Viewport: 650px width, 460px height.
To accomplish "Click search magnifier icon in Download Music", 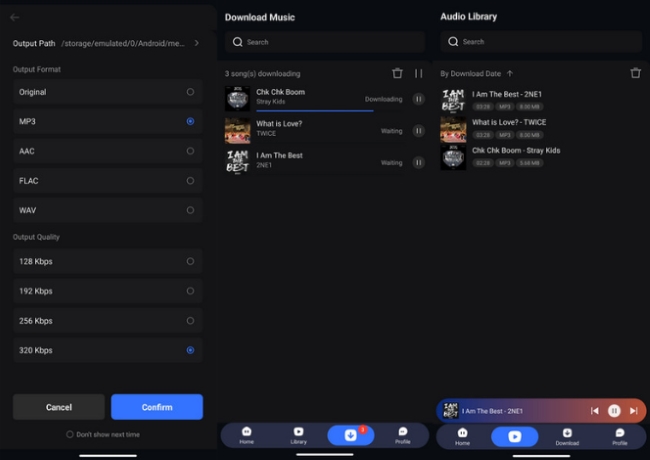I will point(238,42).
